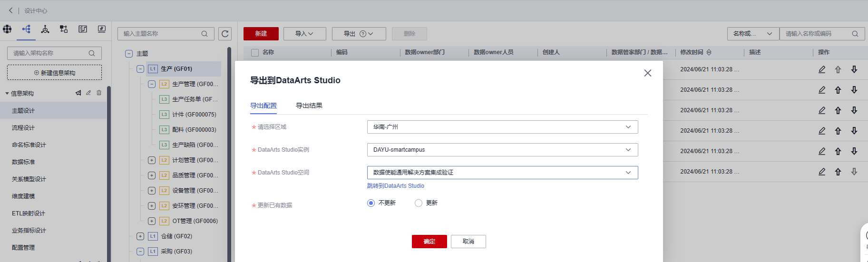
Task: Open 命名标准设计 in the sidebar
Action: (29, 145)
